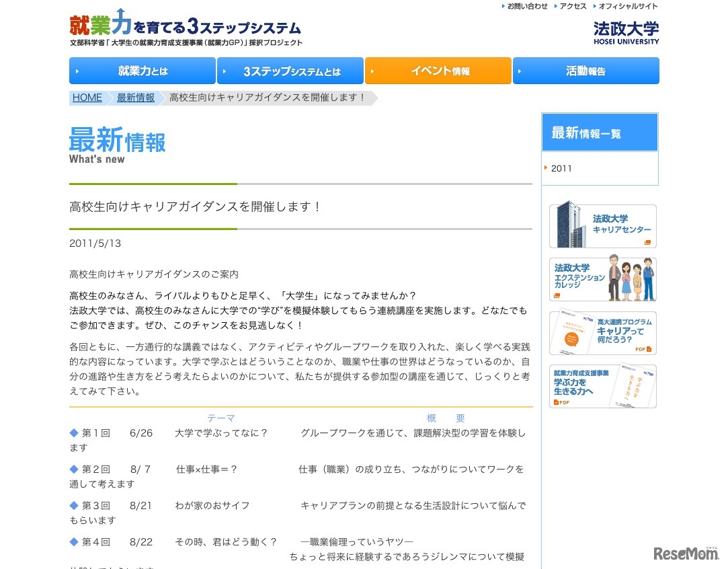This screenshot has height=569, width=728.
Task: Expand the 2011 archive in sidebar
Action: click(561, 168)
